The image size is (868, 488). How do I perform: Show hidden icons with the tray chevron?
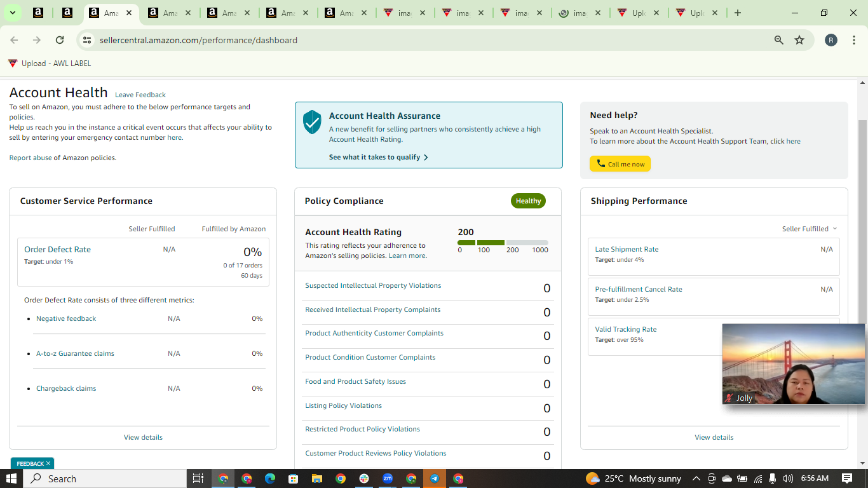pyautogui.click(x=696, y=478)
